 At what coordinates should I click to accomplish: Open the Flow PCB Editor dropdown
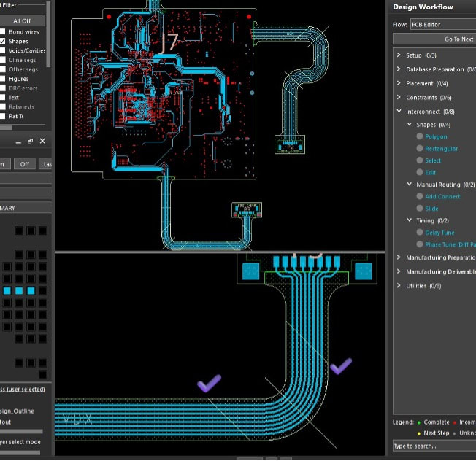click(x=442, y=24)
